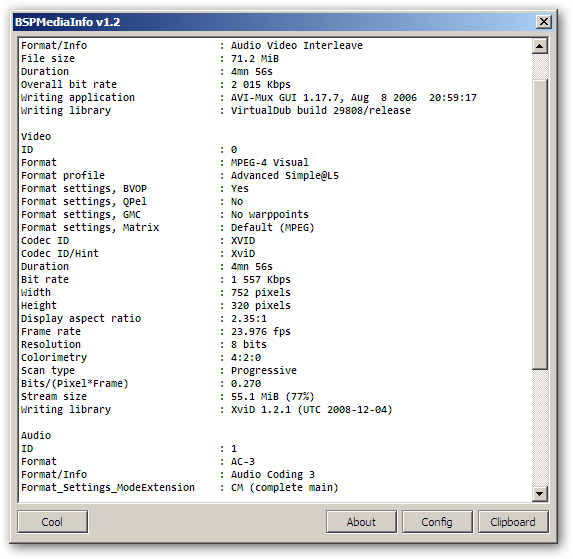573x559 pixels.
Task: Click the 'Overall bit rate' label
Action: coord(69,85)
